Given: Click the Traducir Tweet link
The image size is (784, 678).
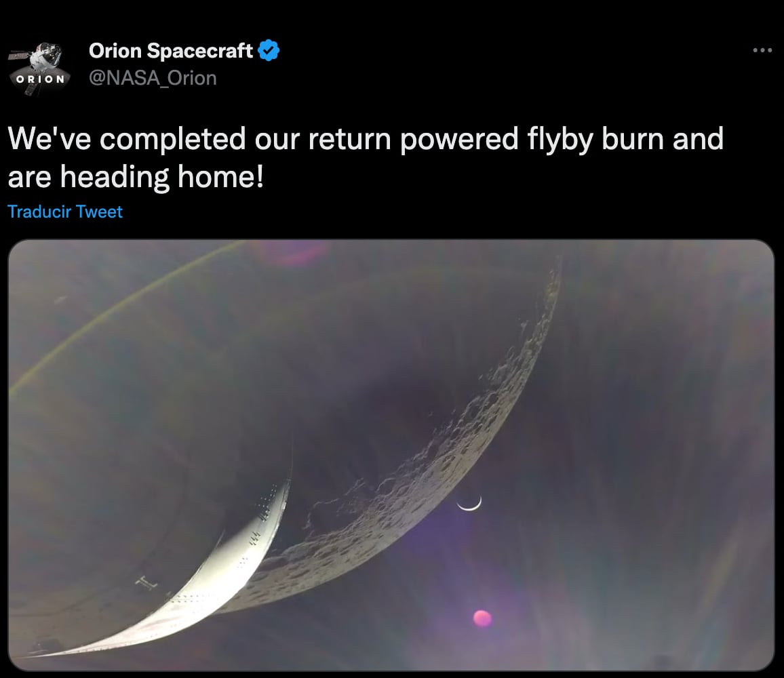Looking at the screenshot, I should (x=65, y=212).
